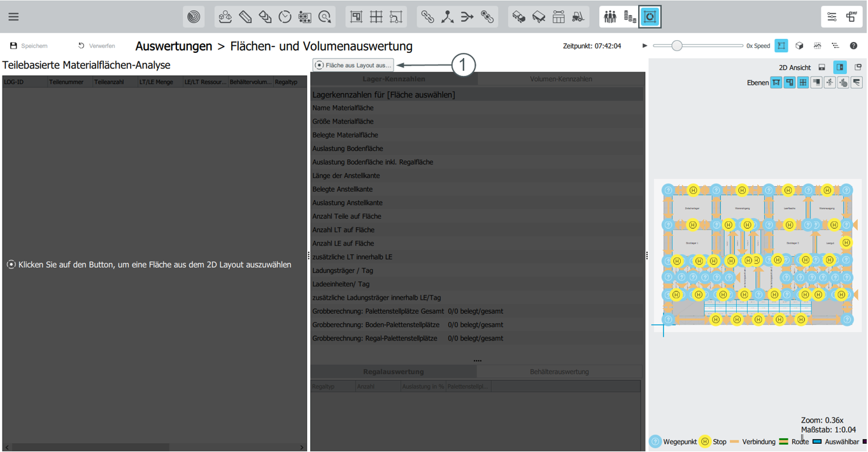Click the Teilenummer column header
The height and width of the screenshot is (452, 868).
pos(70,82)
